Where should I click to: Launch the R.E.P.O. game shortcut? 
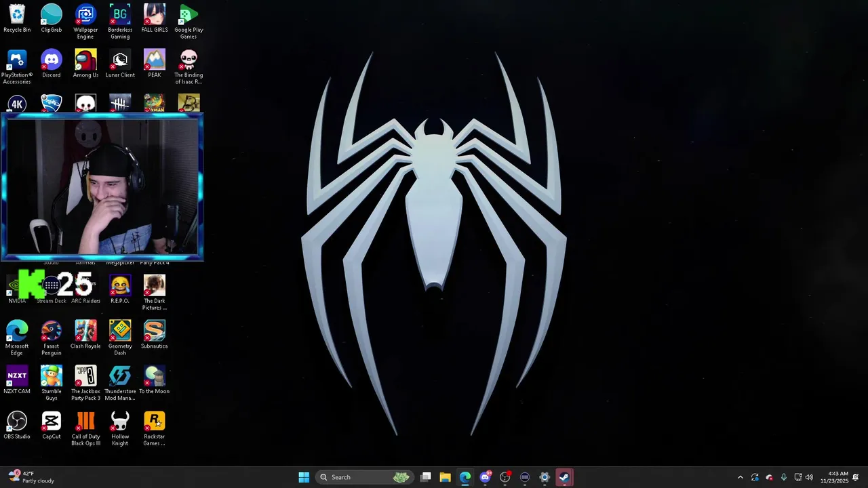(120, 289)
